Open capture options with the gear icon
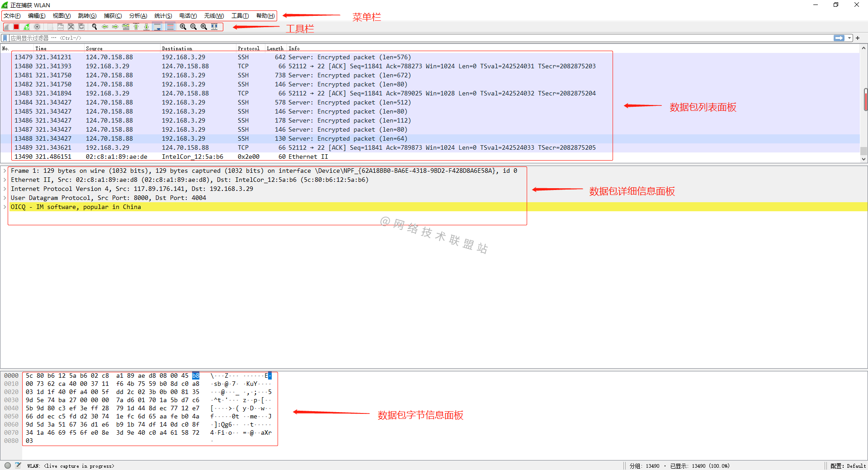The height and width of the screenshot is (470, 868). (x=37, y=27)
